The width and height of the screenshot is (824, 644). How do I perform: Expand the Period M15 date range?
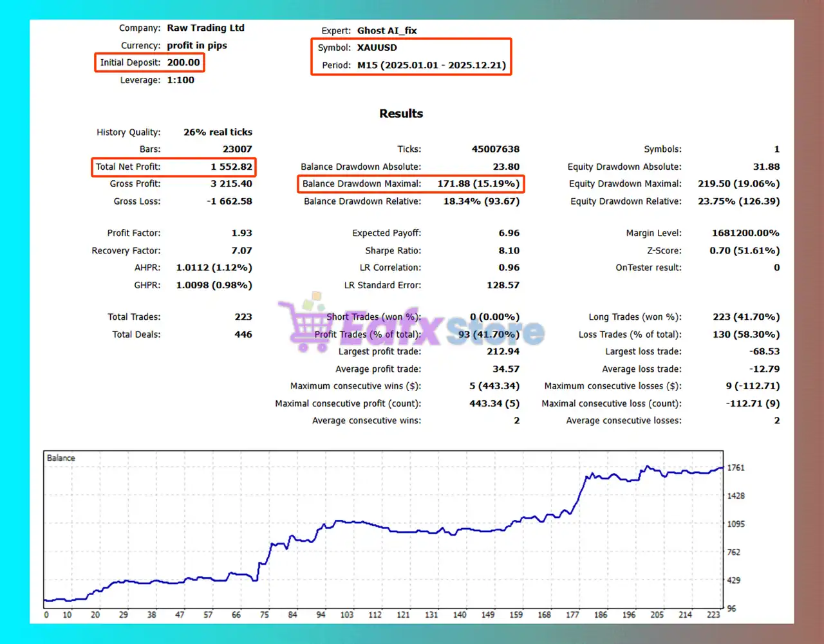[x=432, y=65]
